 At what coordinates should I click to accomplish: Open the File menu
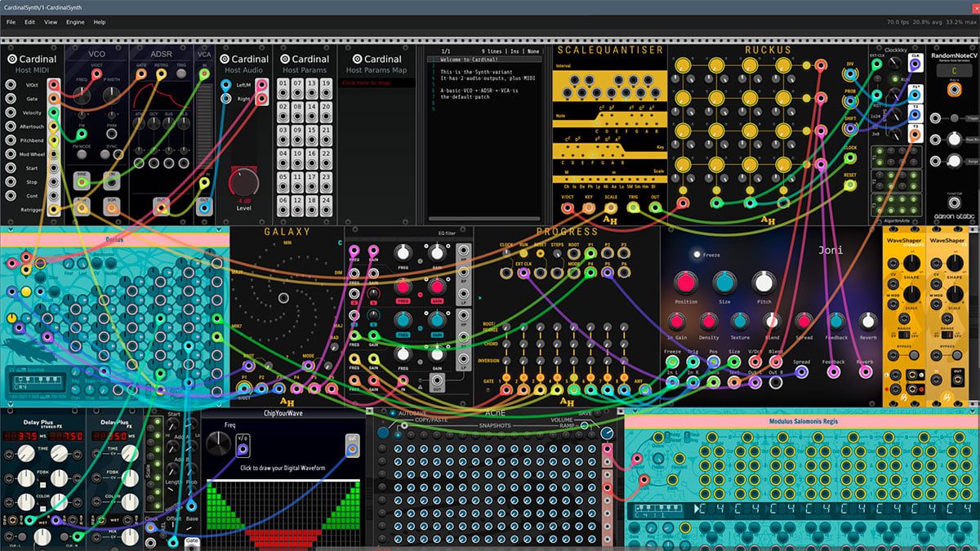pos(11,22)
